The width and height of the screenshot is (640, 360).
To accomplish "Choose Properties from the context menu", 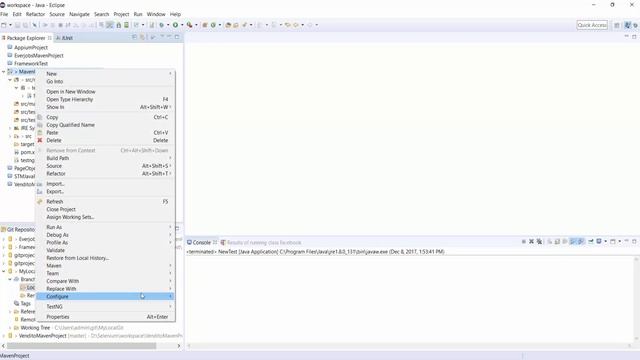I will click(x=105, y=317).
